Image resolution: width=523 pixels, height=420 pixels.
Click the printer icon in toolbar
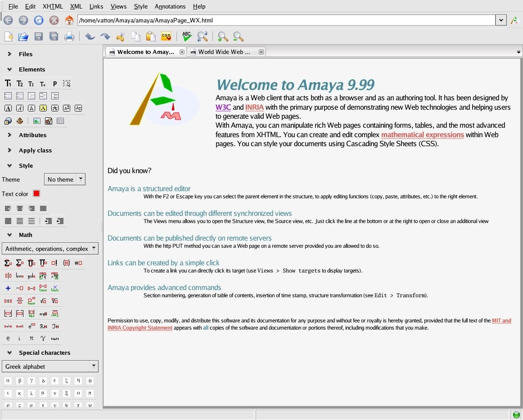tap(69, 36)
